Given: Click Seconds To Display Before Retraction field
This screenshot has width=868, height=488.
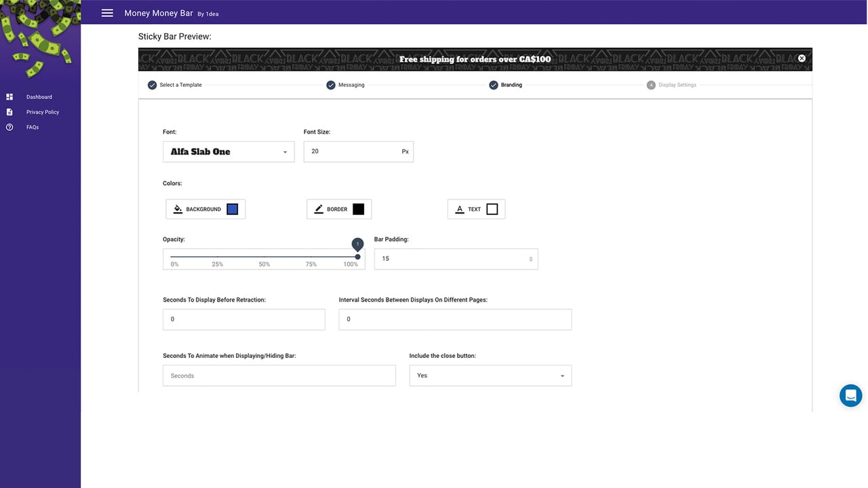Looking at the screenshot, I should pos(243,319).
